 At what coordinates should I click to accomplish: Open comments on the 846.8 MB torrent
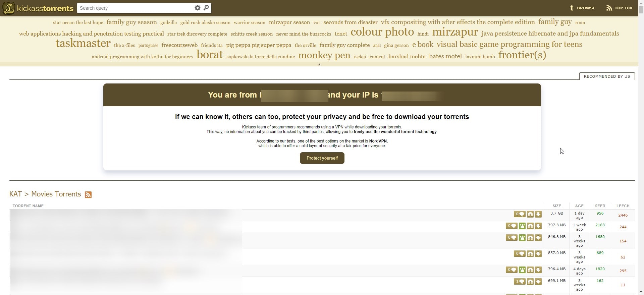pos(512,238)
